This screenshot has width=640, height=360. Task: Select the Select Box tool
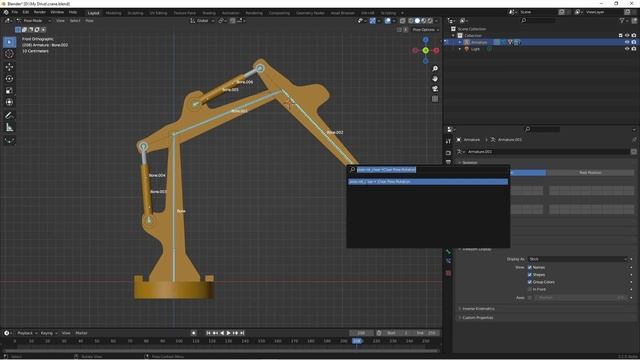[x=9, y=42]
